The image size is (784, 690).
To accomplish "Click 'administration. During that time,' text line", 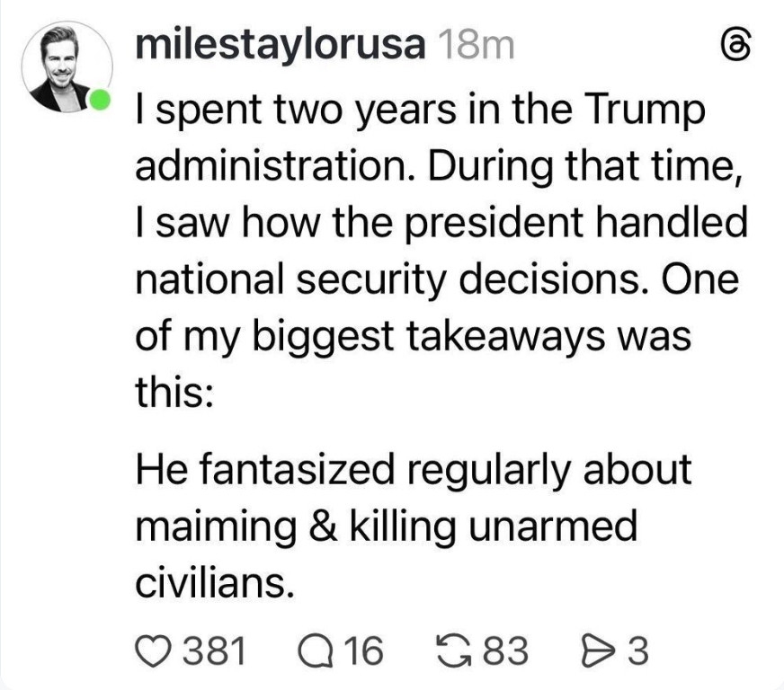I will (x=439, y=166).
